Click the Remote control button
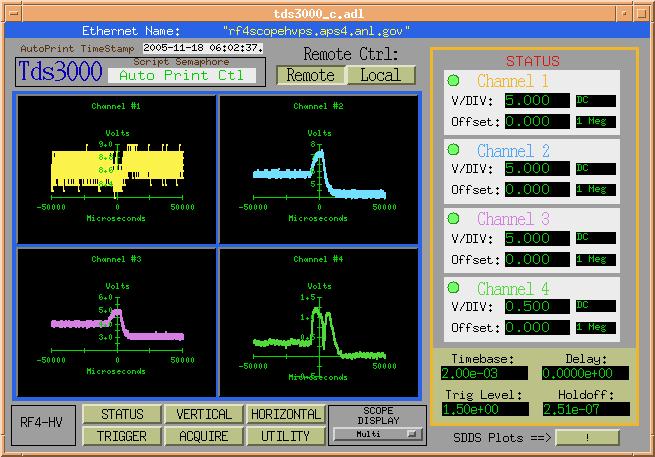Viewport: 655px width, 457px height. point(311,76)
